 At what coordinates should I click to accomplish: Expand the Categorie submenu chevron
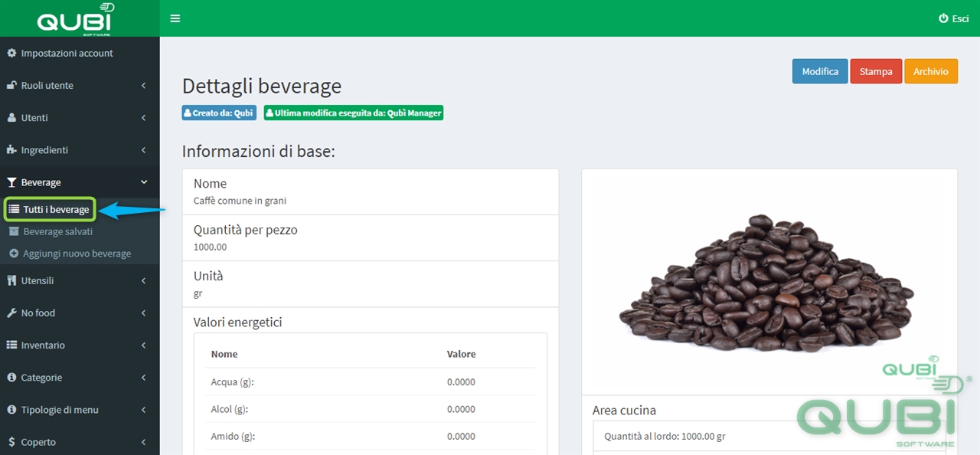point(144,378)
